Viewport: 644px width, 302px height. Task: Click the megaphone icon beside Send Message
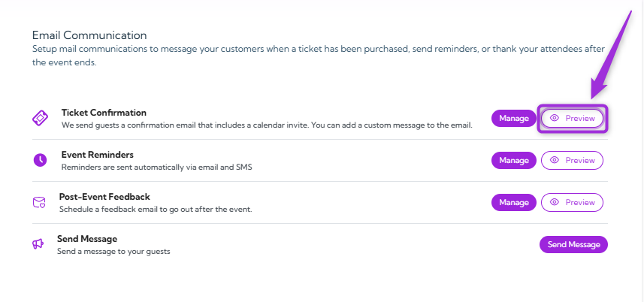(38, 244)
